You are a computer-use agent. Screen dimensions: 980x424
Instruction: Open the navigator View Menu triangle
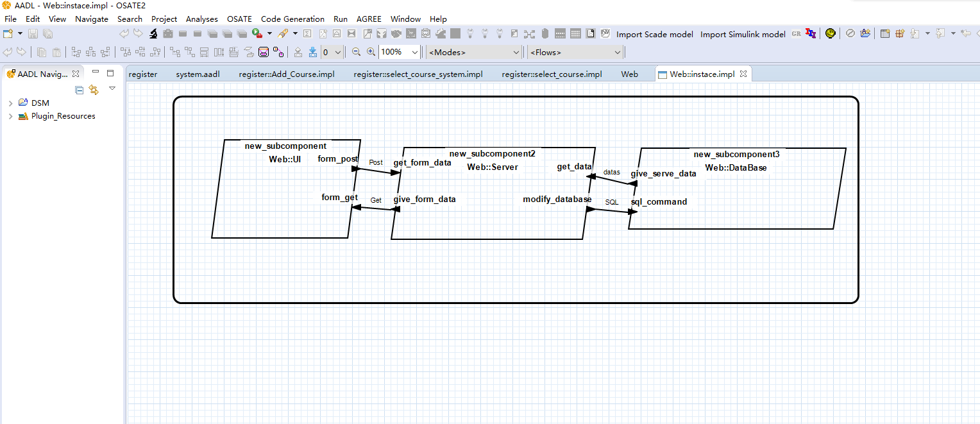pos(112,89)
